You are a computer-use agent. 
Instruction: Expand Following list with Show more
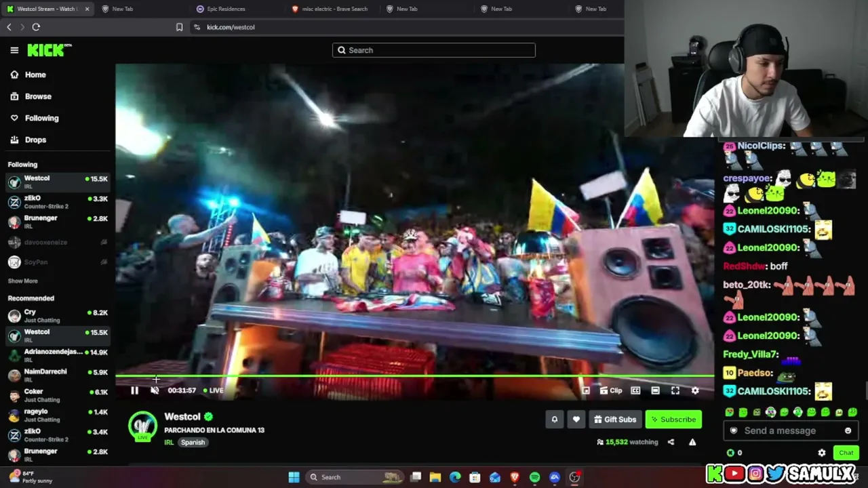[x=22, y=281]
